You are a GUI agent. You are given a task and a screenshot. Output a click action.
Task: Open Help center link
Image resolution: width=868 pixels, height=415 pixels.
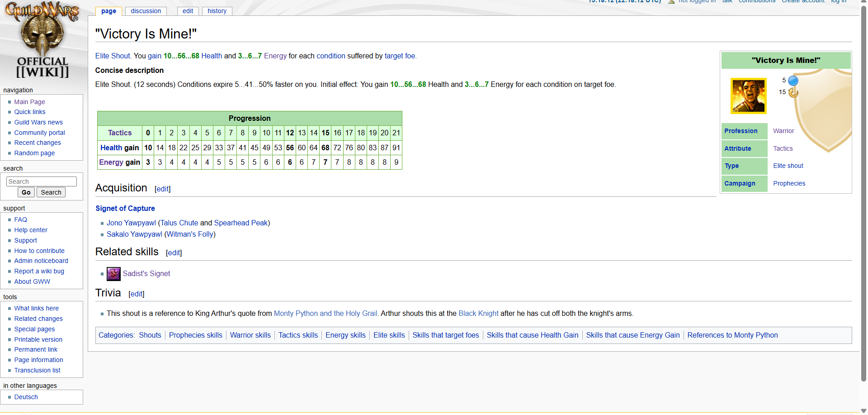pos(31,230)
